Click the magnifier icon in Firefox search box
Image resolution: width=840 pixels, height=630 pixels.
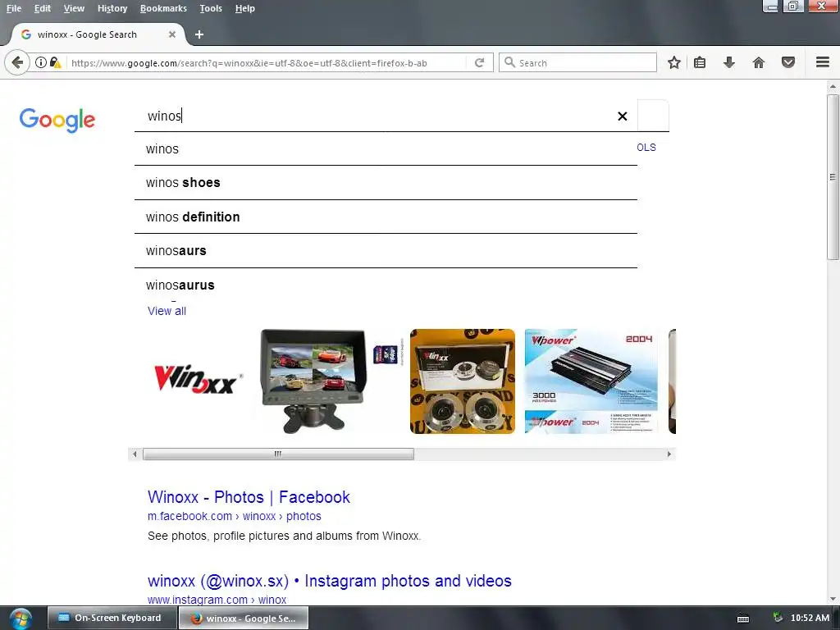[509, 62]
